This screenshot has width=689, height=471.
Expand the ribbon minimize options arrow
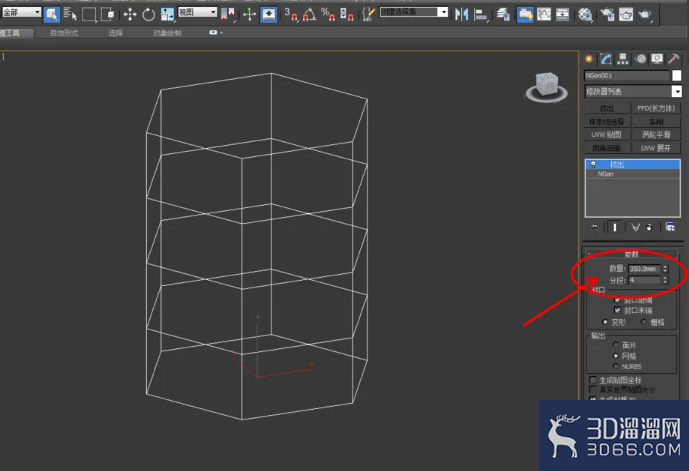click(221, 33)
